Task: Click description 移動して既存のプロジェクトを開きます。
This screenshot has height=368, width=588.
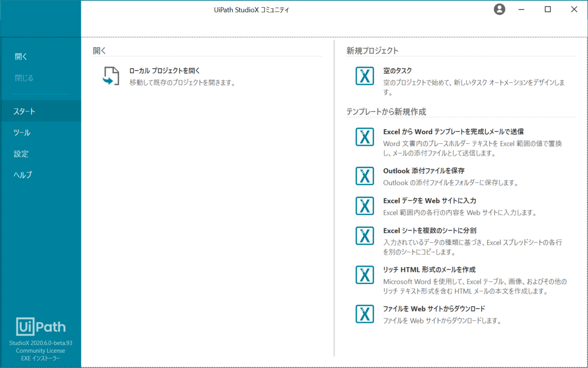Action: click(x=183, y=83)
